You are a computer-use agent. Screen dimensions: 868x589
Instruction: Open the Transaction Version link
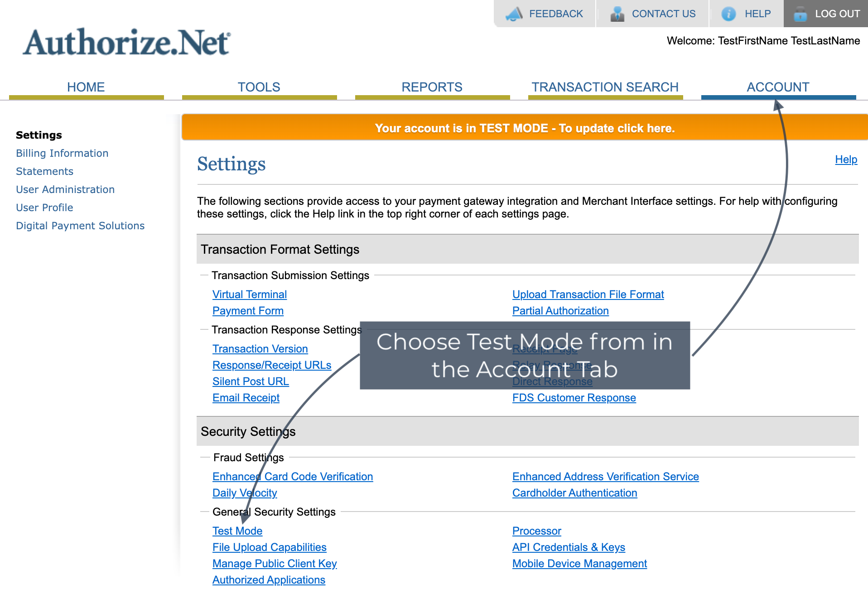(260, 349)
